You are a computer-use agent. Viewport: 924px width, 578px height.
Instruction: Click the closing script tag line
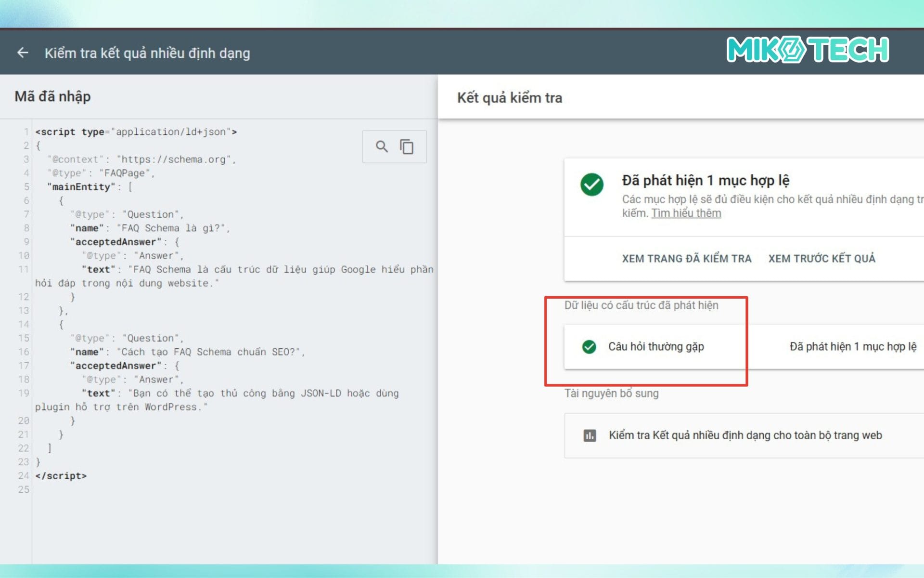click(x=61, y=476)
